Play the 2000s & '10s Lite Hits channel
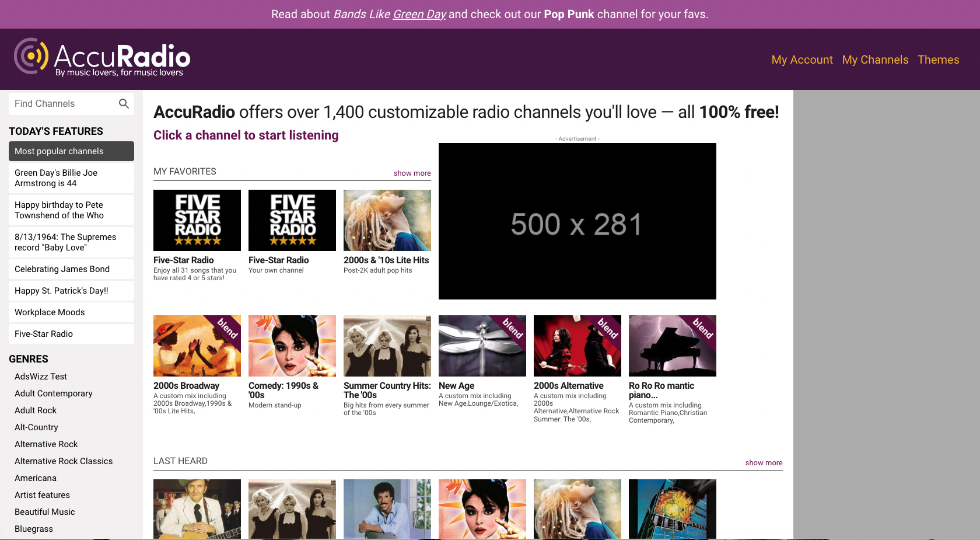The image size is (980, 540). (387, 220)
